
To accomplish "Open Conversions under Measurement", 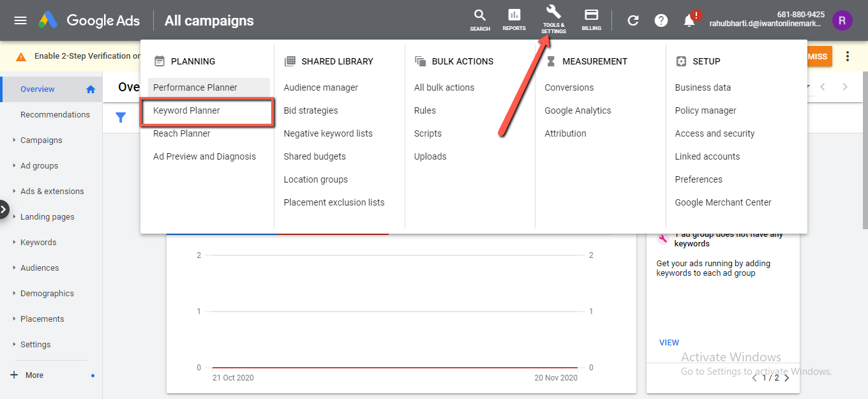I will pos(569,87).
